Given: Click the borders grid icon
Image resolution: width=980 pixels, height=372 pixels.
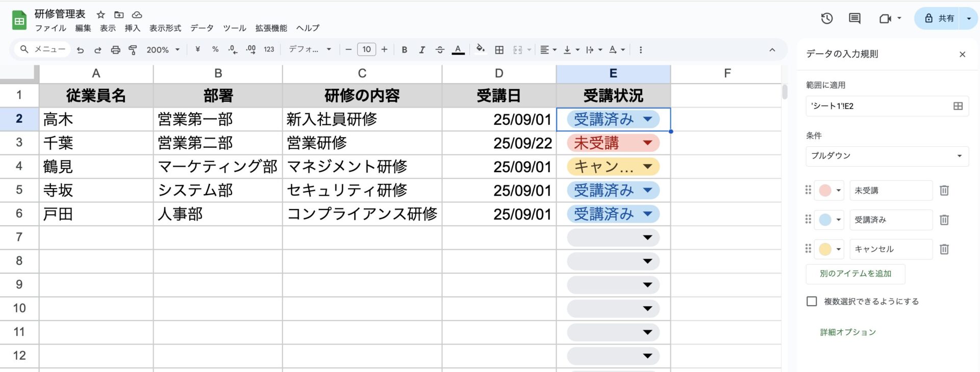Looking at the screenshot, I should tap(499, 50).
